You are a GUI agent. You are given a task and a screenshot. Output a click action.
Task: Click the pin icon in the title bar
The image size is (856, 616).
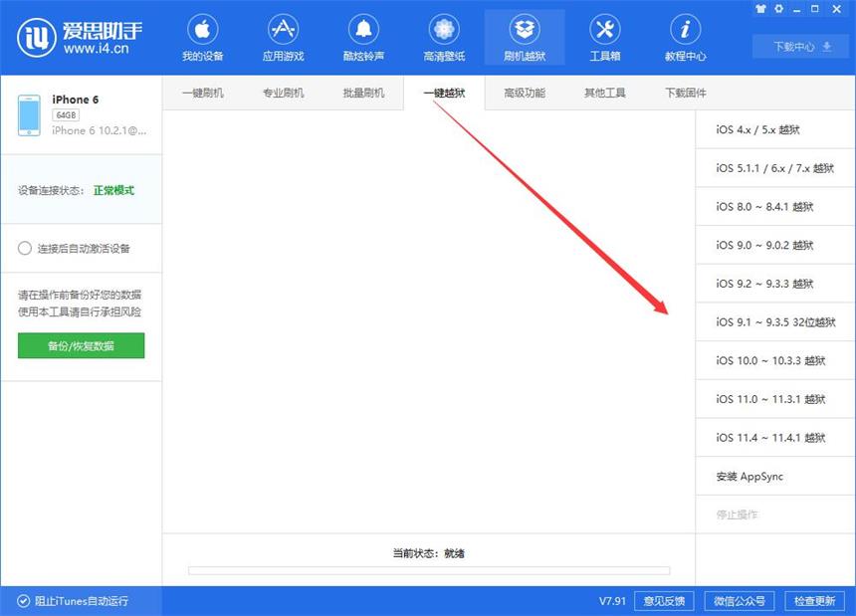point(760,8)
